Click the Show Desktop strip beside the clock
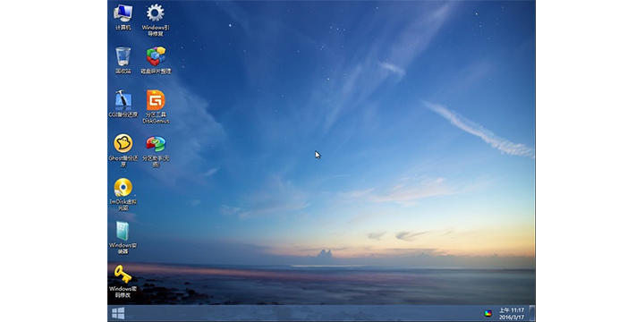This screenshot has width=644, height=322. 532,313
